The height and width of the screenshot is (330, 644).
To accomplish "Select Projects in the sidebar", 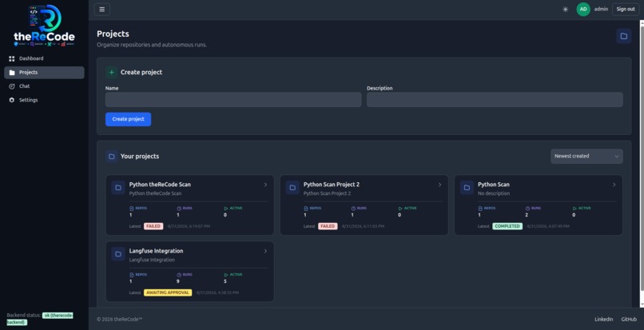I will (45, 73).
